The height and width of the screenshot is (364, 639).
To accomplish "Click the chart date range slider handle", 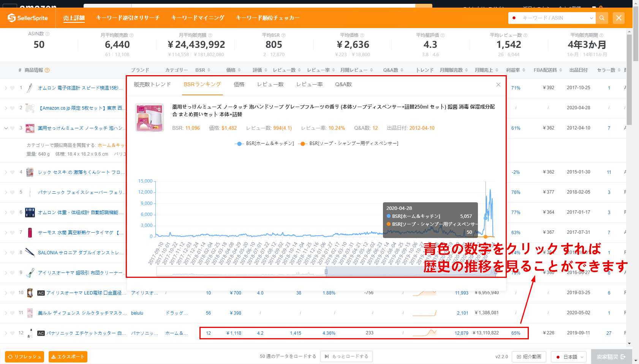I will click(326, 271).
